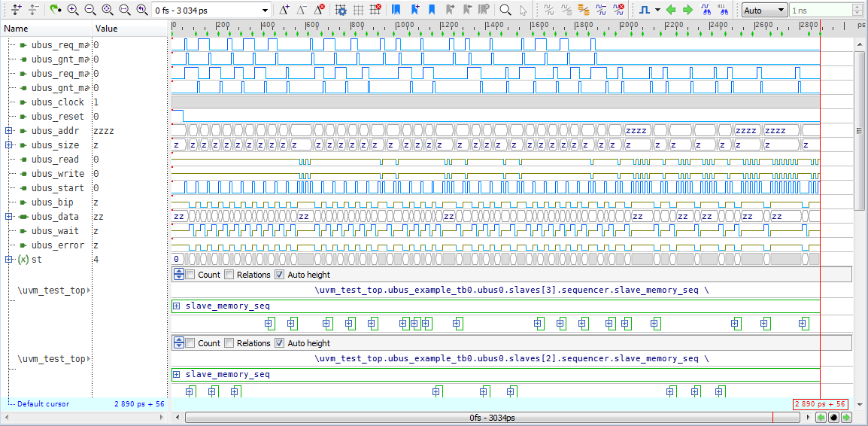Click the Add divider icon with plus

click(16, 10)
